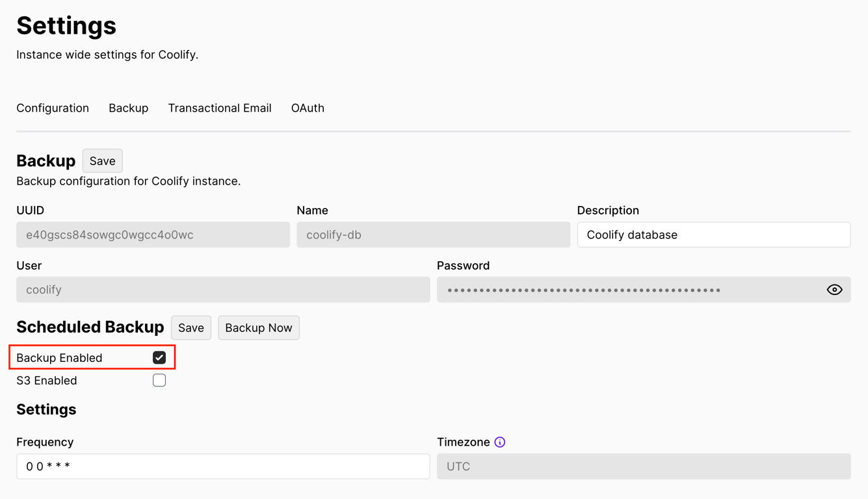
Task: Switch to the Configuration tab
Action: pos(53,108)
